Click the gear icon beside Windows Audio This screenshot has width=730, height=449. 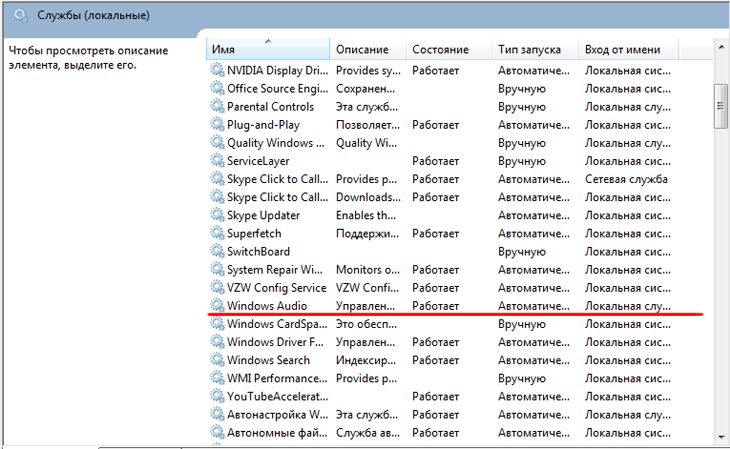217,305
